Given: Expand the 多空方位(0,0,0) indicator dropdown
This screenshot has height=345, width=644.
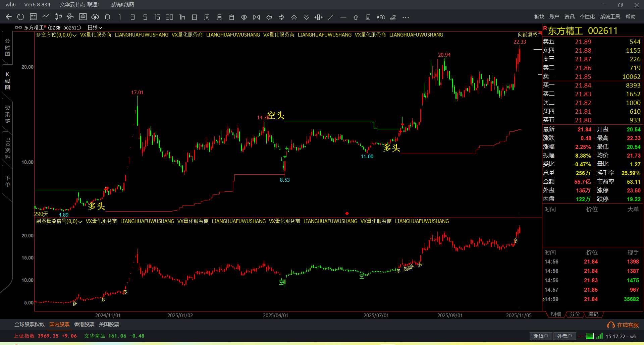Looking at the screenshot, I should 56,35.
